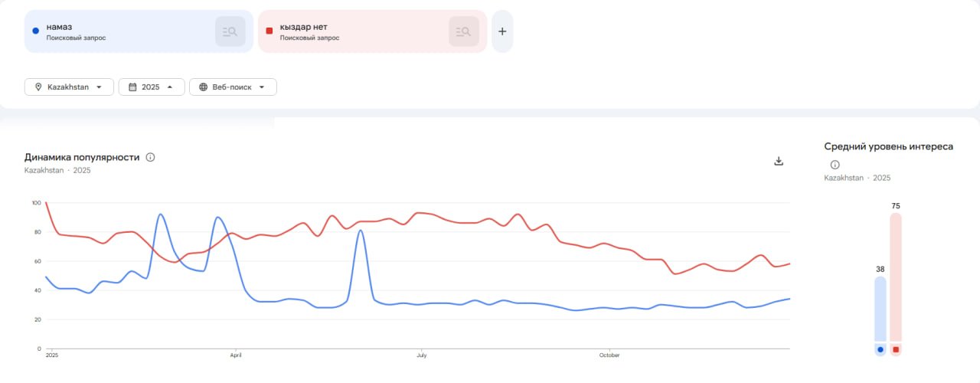The height and width of the screenshot is (383, 980).
Task: Click the search icon in the намаз card
Action: 230,31
